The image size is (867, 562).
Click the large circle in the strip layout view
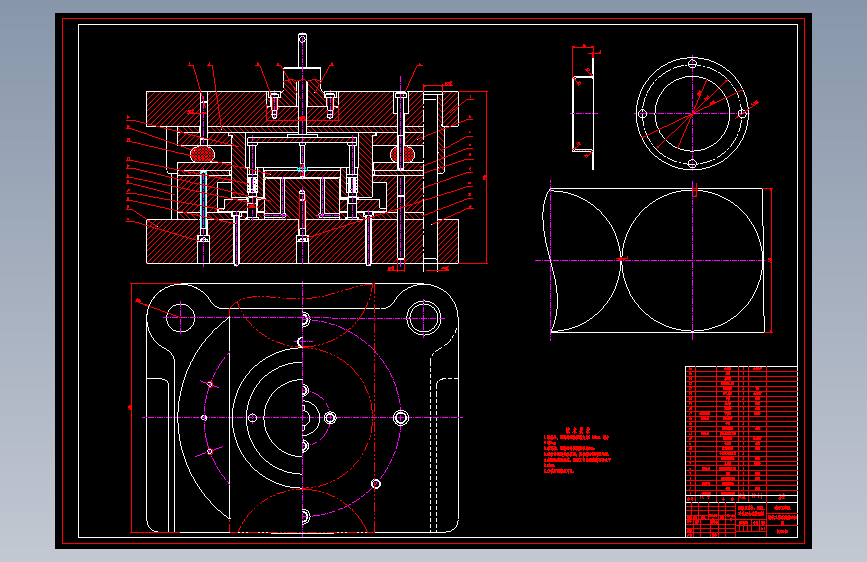tap(693, 261)
